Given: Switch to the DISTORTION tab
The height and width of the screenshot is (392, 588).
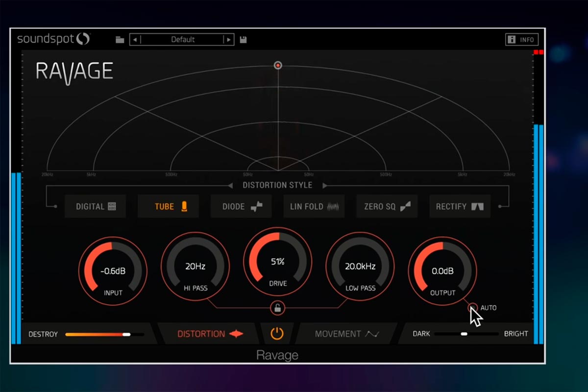Looking at the screenshot, I should point(210,334).
